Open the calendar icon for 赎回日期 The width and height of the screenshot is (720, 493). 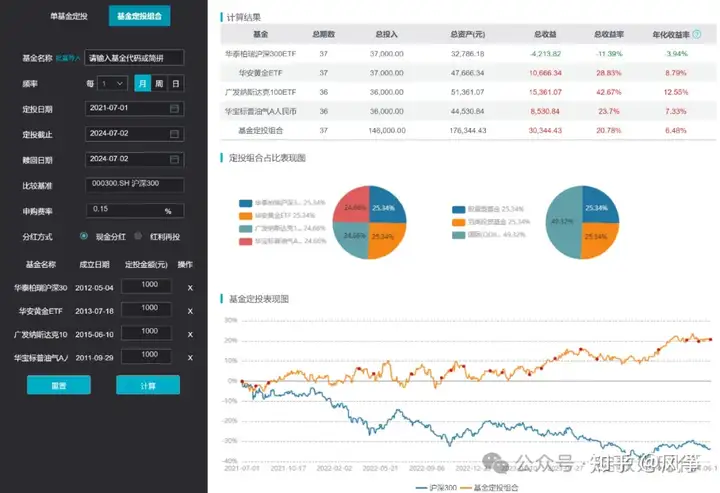click(x=174, y=159)
